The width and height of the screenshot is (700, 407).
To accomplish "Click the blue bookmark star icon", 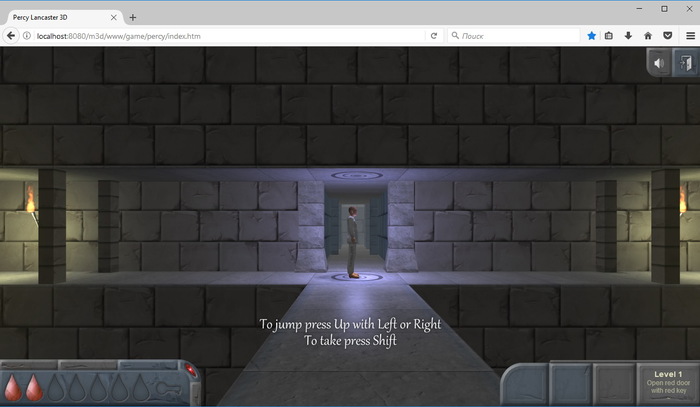I will pos(592,36).
